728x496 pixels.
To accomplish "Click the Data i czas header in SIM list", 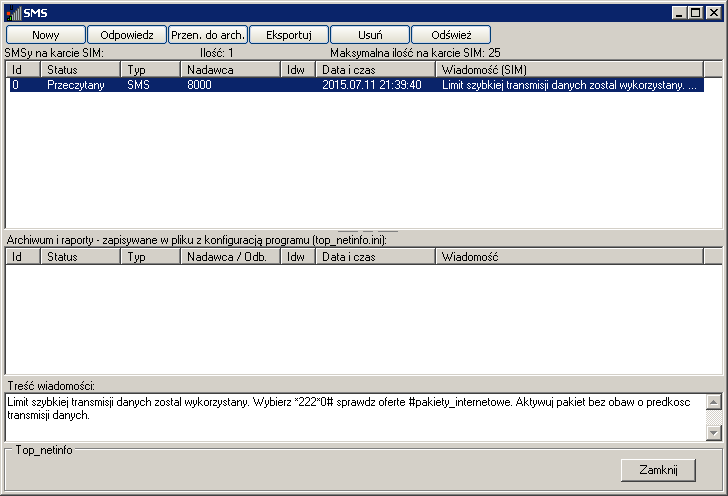I will [x=375, y=69].
